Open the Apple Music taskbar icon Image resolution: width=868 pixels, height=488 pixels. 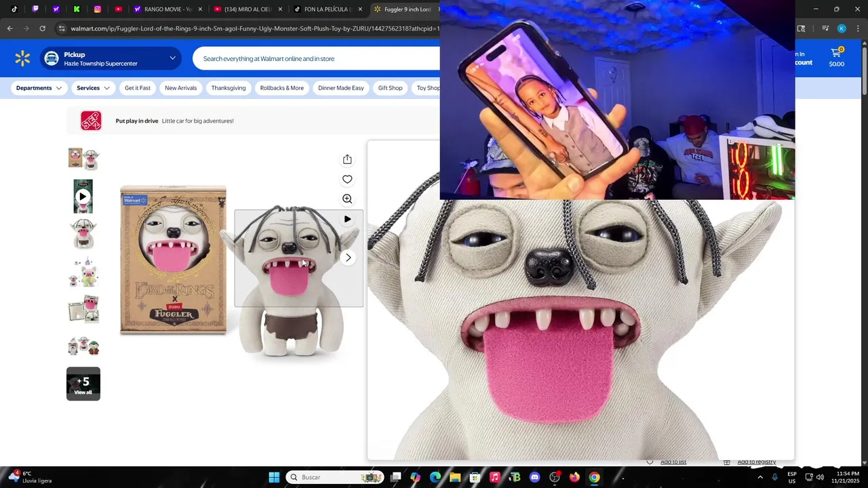click(494, 477)
